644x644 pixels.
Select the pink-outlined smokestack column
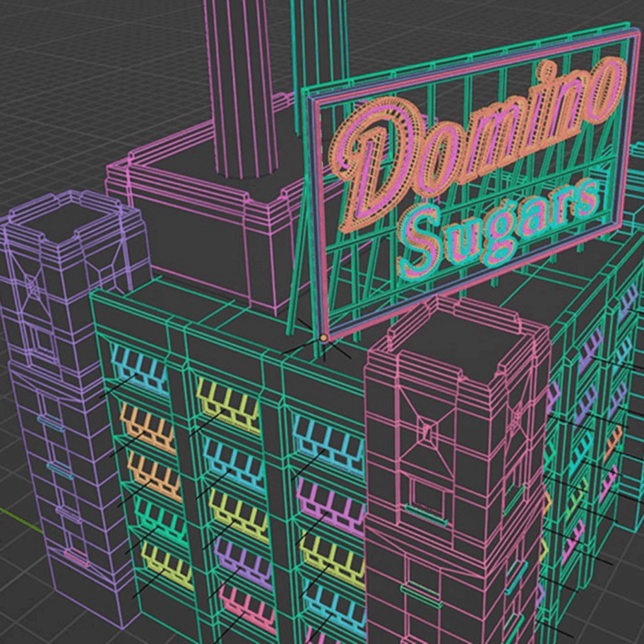click(x=240, y=88)
